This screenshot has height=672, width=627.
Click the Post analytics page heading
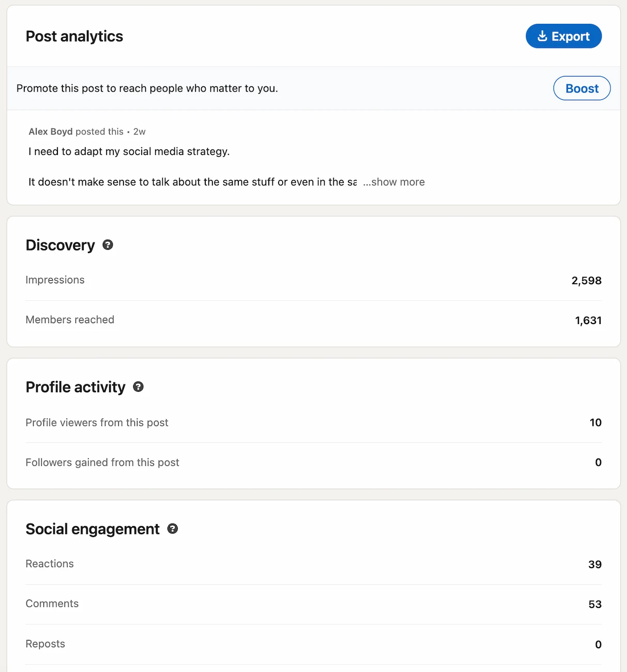point(74,36)
